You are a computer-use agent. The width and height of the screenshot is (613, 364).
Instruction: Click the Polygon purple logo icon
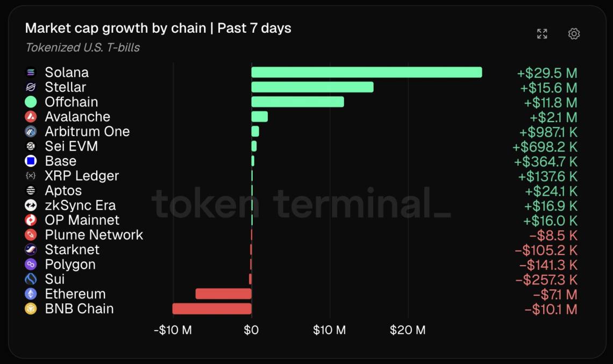31,265
